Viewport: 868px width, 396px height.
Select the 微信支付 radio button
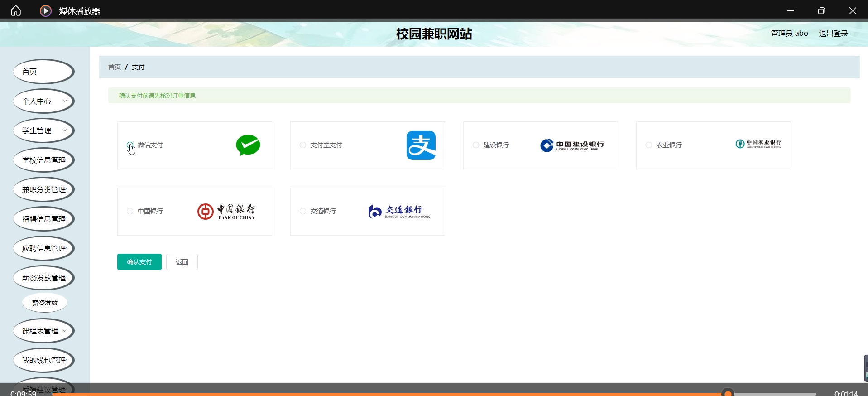click(130, 145)
